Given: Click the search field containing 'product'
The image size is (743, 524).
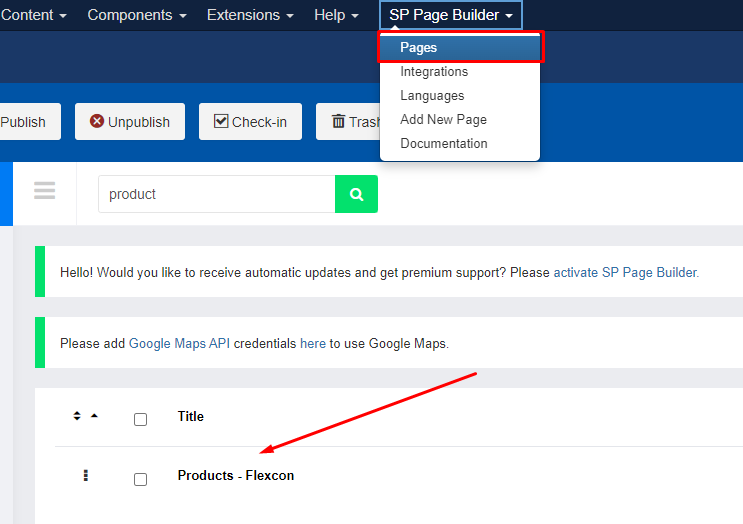Looking at the screenshot, I should 217,194.
